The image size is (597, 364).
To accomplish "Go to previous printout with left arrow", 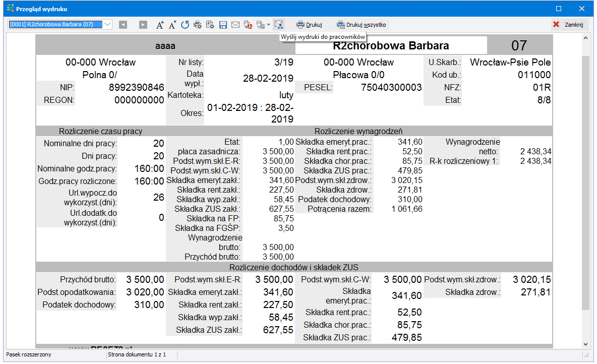I will point(123,24).
